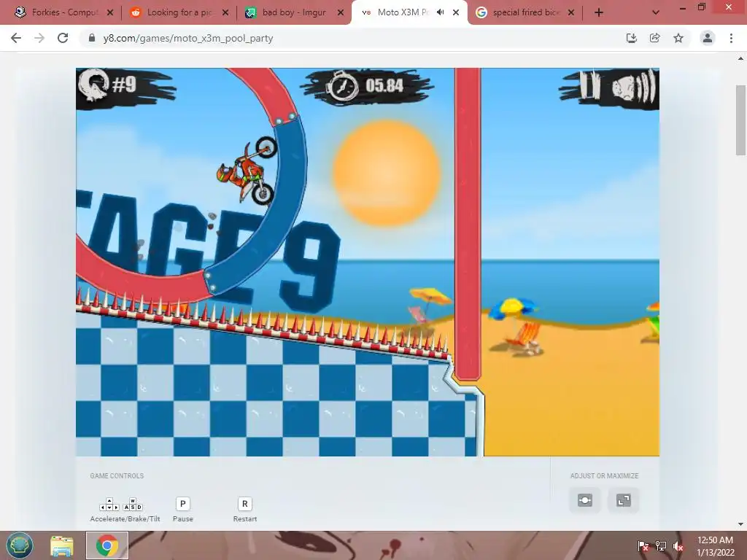Click the P Pause key icon
The height and width of the screenshot is (560, 747).
(x=183, y=504)
